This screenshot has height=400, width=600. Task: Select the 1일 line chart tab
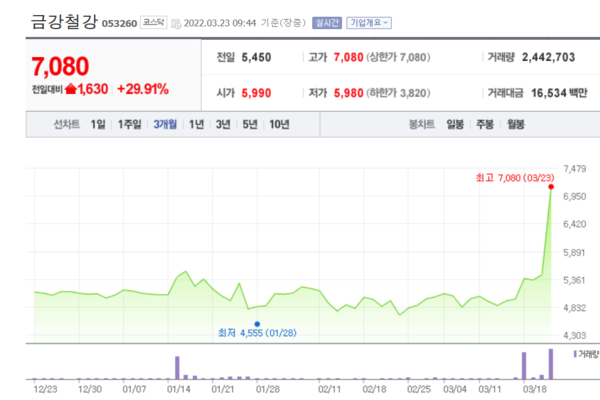(x=98, y=124)
